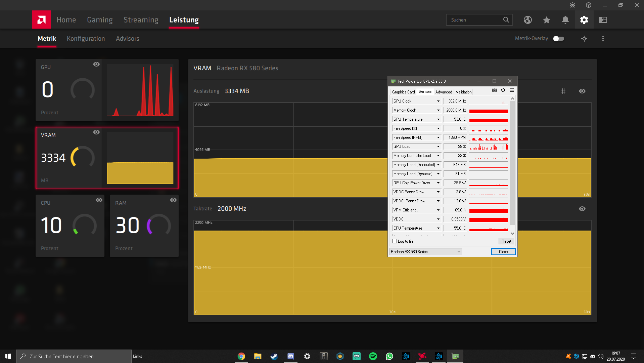Open GPU Load sensor dropdown
Image resolution: width=644 pixels, height=363 pixels.
438,147
